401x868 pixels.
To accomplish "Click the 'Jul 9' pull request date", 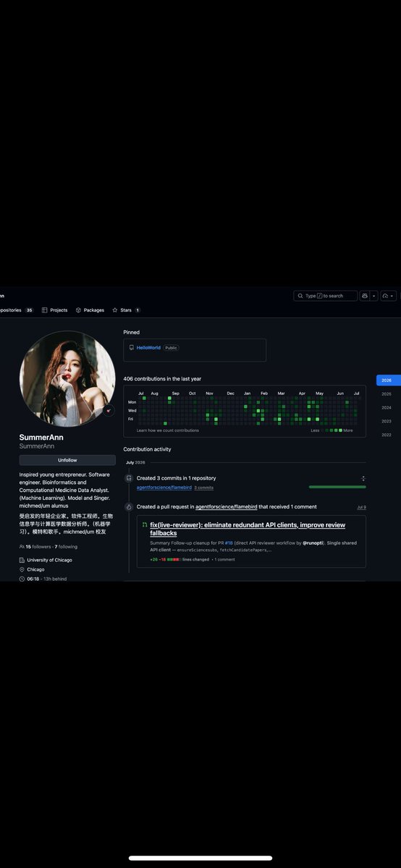I will [361, 507].
